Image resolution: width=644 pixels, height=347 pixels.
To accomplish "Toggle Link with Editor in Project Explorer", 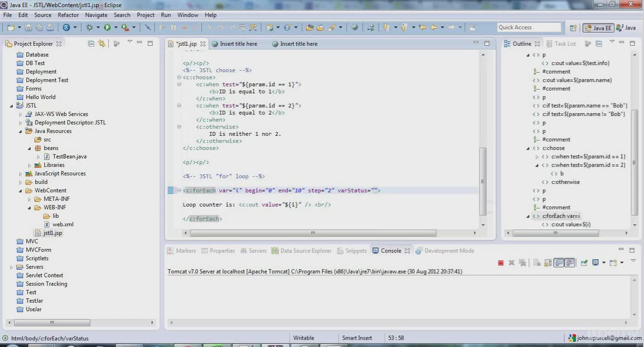I will 102,43.
